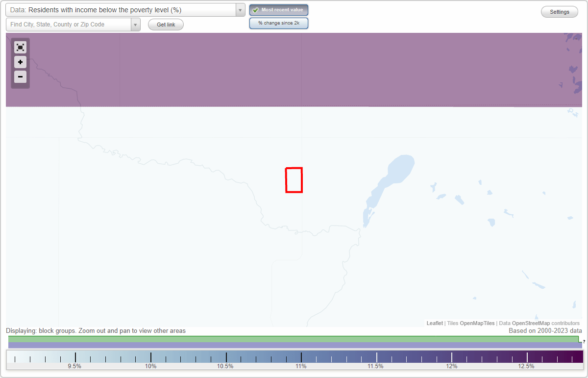Toggle the Most recent value display

coord(278,9)
